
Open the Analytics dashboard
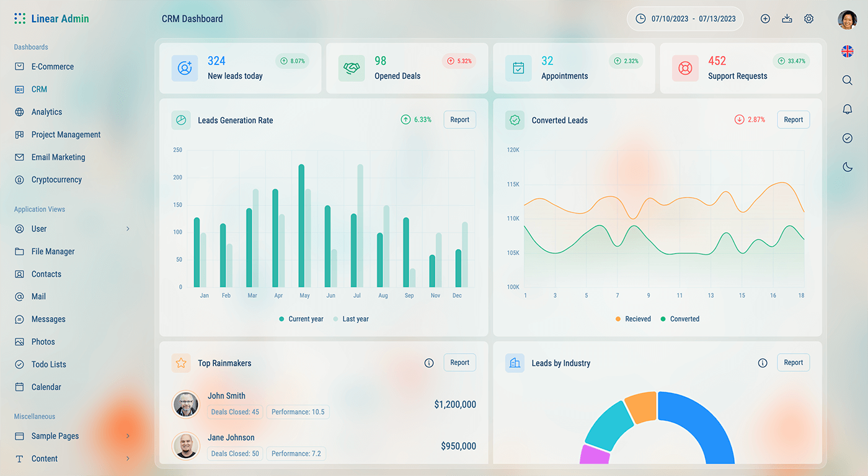(46, 112)
